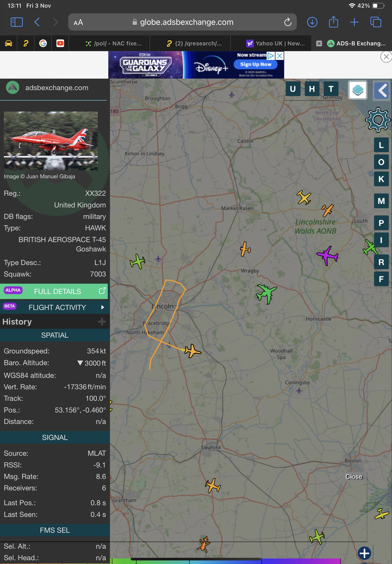
Task: Open FULL DETAILS for XX322
Action: (x=54, y=291)
